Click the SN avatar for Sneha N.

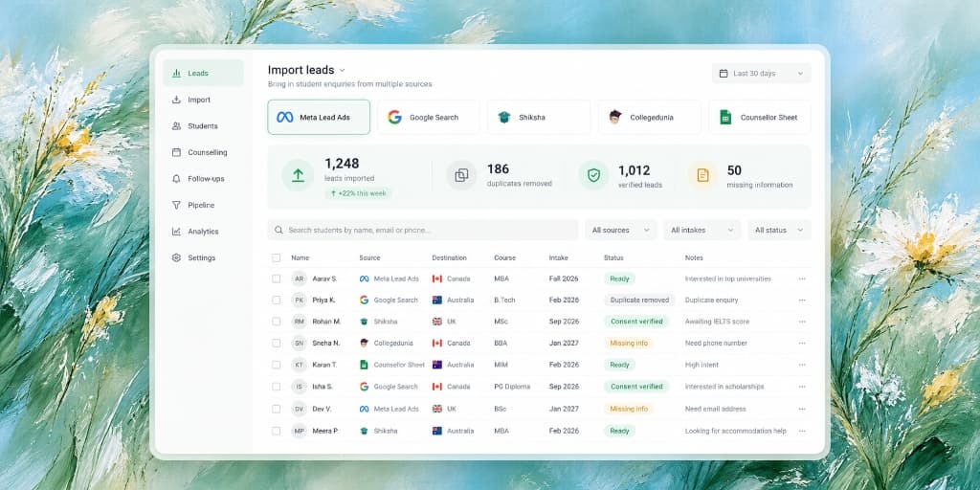pos(300,344)
